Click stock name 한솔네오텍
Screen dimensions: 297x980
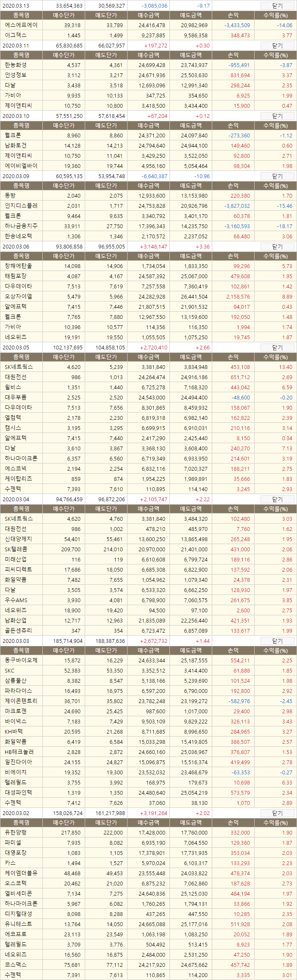(x=18, y=236)
